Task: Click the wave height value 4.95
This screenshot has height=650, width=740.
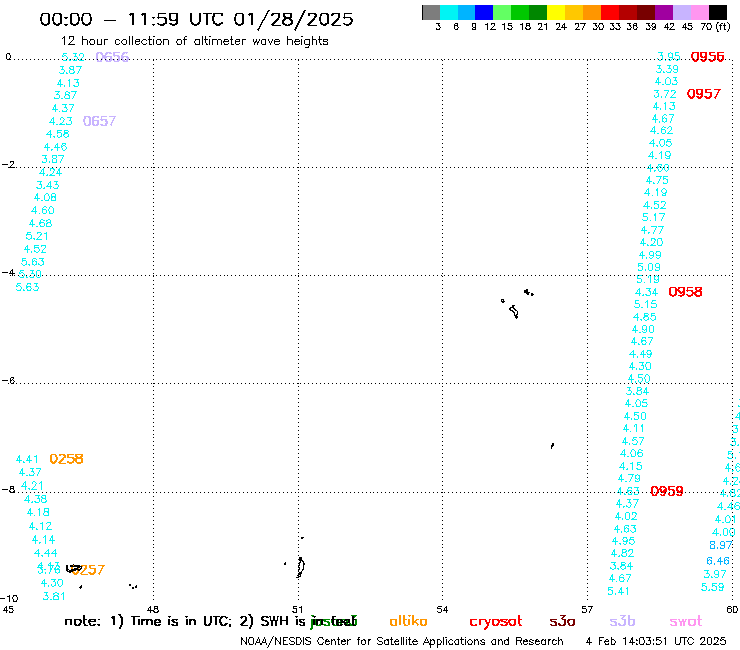Action: [x=623, y=541]
